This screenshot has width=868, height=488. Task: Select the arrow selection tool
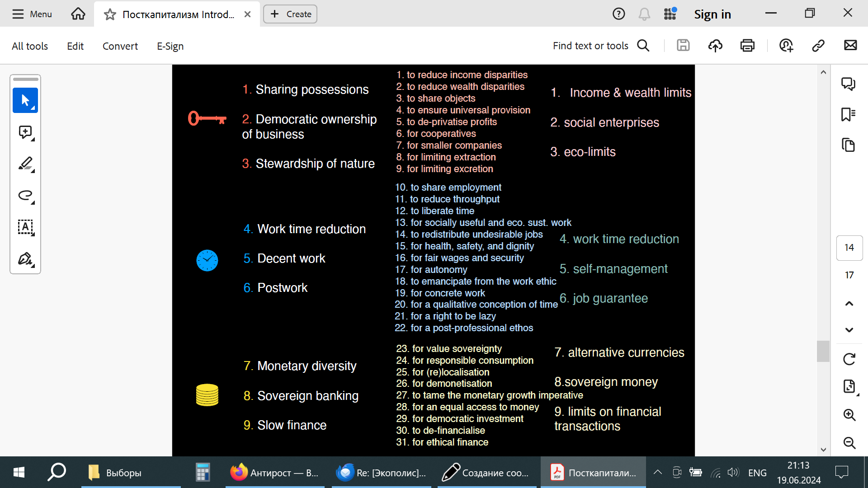[25, 100]
